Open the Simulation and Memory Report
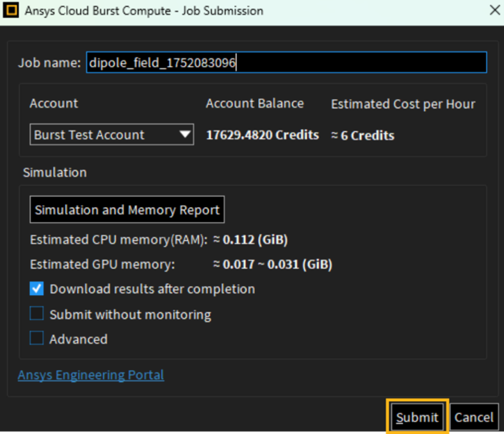 pyautogui.click(x=127, y=210)
